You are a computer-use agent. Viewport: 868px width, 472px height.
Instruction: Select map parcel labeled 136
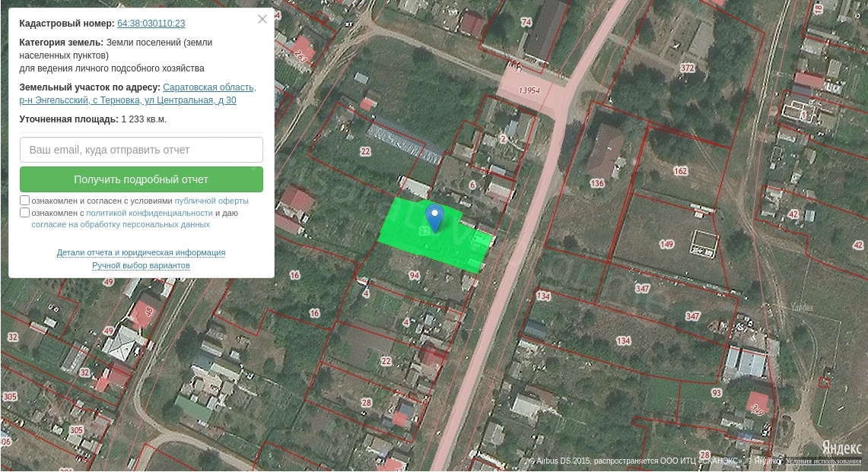pos(597,183)
